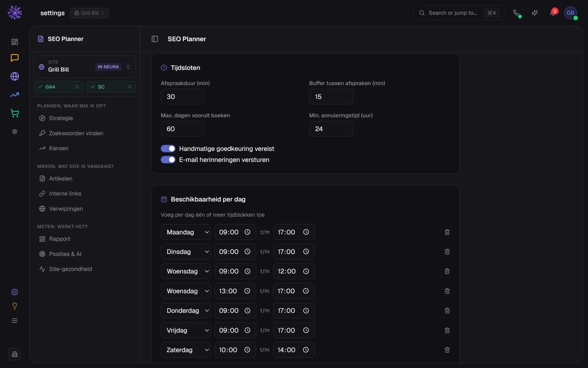This screenshot has width=588, height=368.
Task: Open the hamburger menu icon in left rail
Action: [x=15, y=321]
